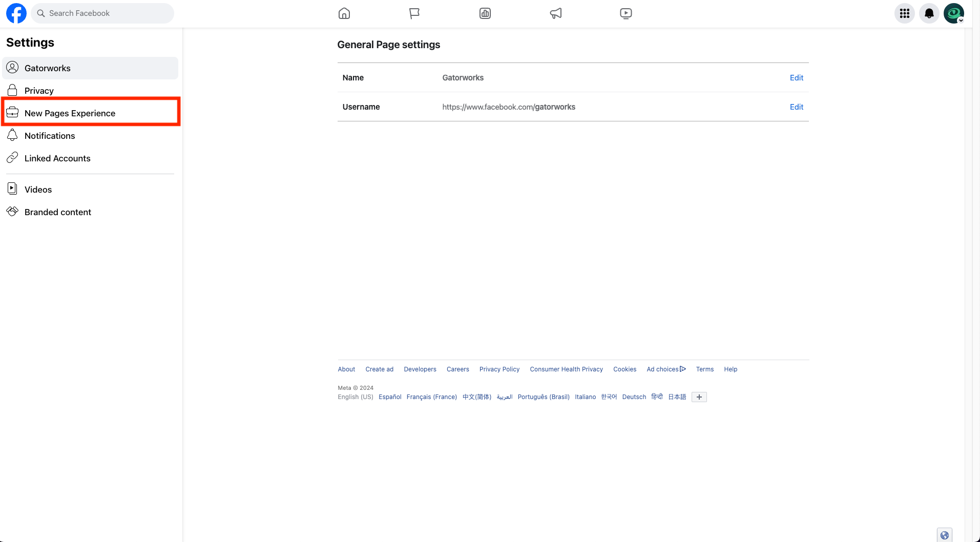The width and height of the screenshot is (980, 542).
Task: Click the plus button to add a language
Action: click(x=699, y=397)
